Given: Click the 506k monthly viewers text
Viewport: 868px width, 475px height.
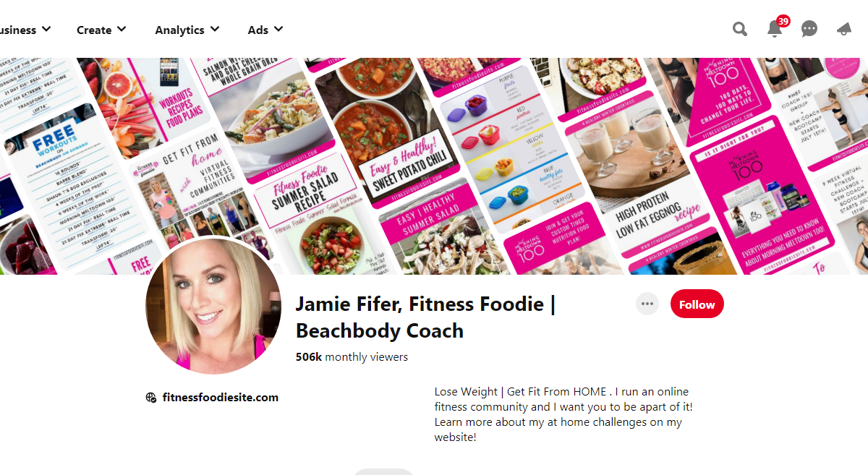Looking at the screenshot, I should coord(352,357).
